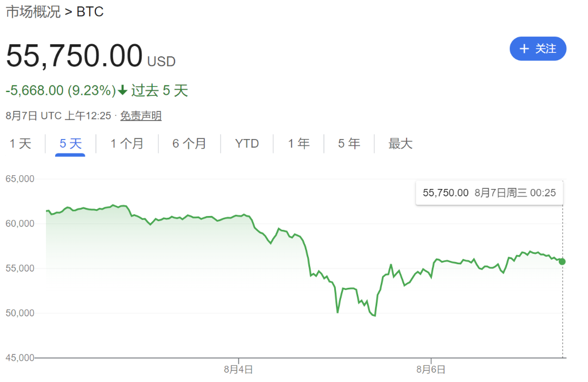This screenshot has height=382, width=588.
Task: Follow BTC with the 关注 button
Action: 538,49
